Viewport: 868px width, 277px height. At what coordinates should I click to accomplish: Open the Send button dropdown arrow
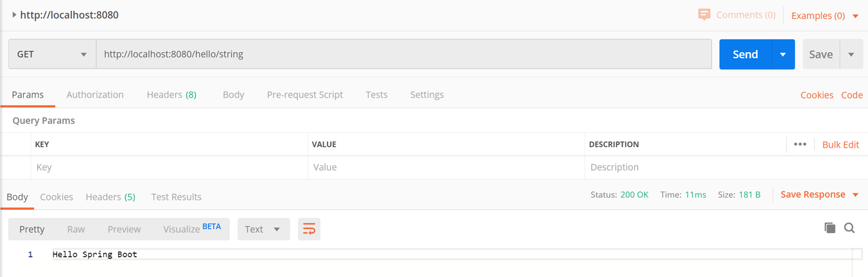(x=783, y=54)
